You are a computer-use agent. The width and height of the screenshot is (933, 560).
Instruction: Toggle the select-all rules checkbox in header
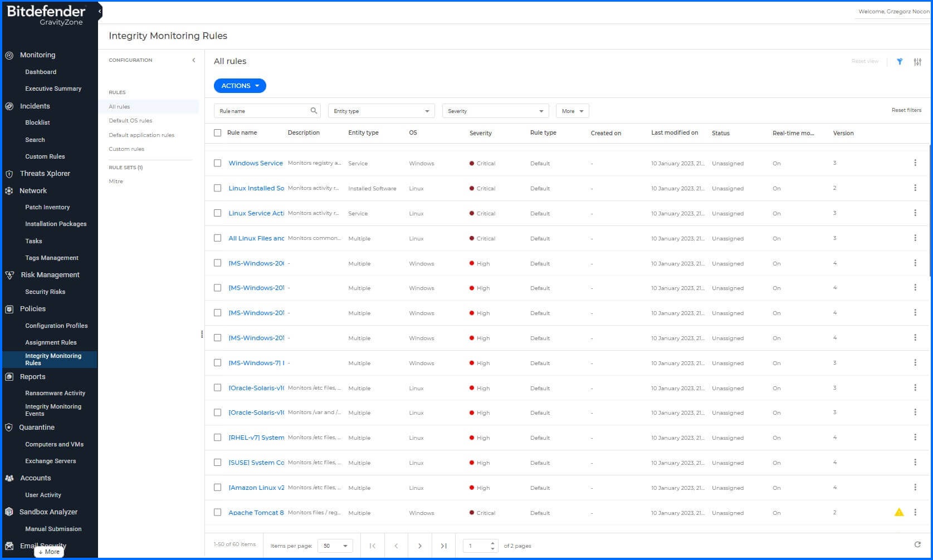(218, 133)
